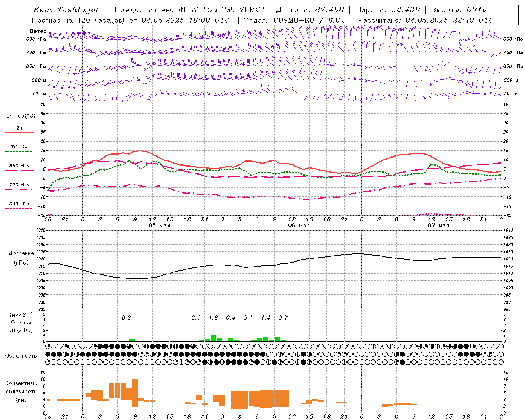
Task: Click the '06 мая' date label
Action: [x=299, y=226]
